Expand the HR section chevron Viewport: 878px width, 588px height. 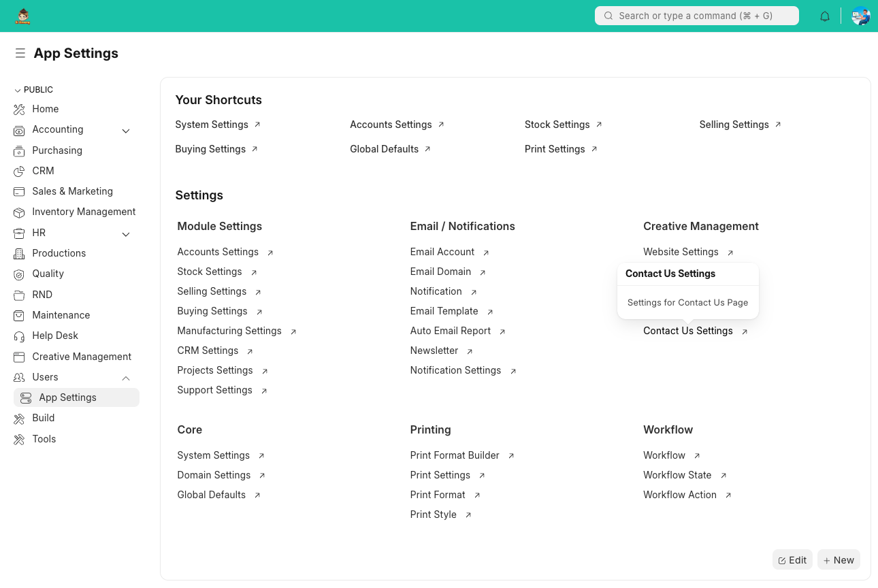click(x=126, y=234)
